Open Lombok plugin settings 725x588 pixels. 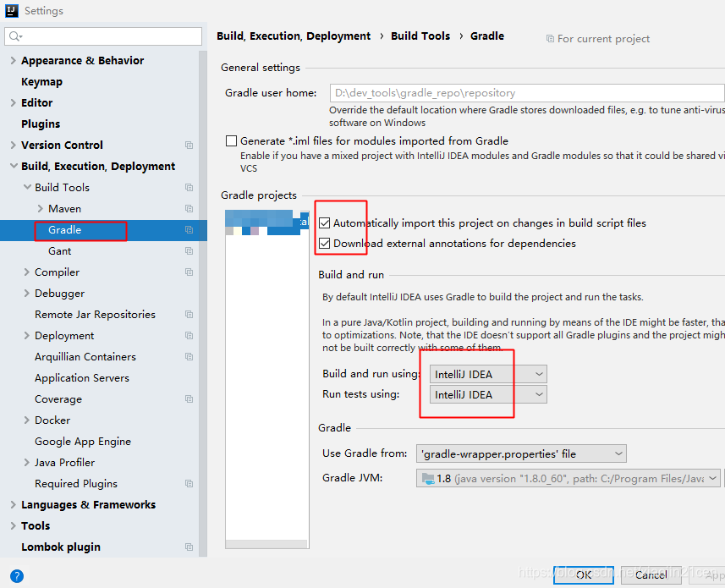(61, 547)
